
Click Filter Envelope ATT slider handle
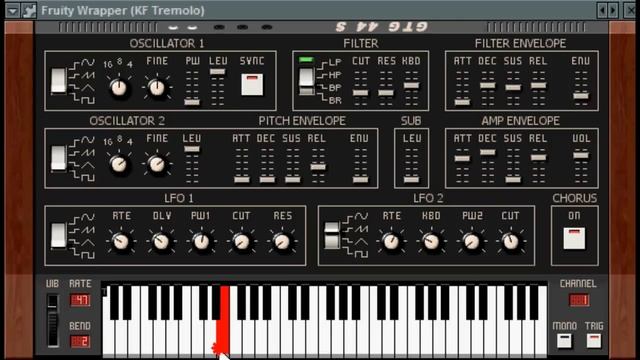(462, 102)
